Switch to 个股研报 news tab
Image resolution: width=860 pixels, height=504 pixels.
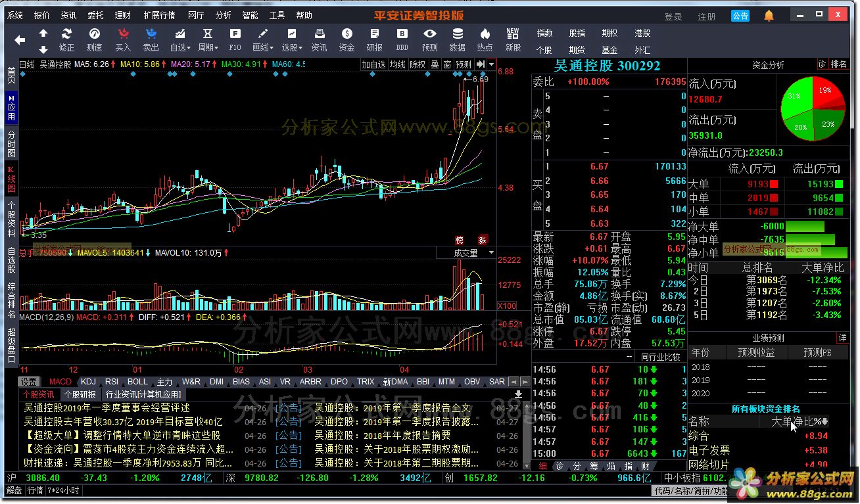(x=80, y=395)
